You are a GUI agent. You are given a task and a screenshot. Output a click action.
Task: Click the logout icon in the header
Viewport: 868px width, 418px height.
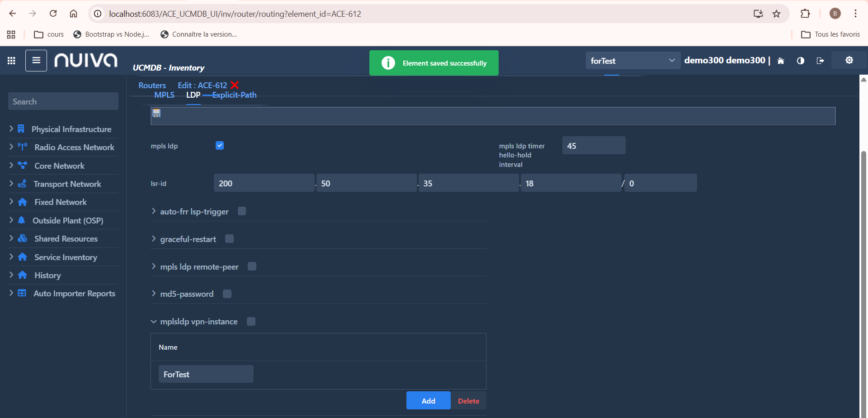point(820,61)
